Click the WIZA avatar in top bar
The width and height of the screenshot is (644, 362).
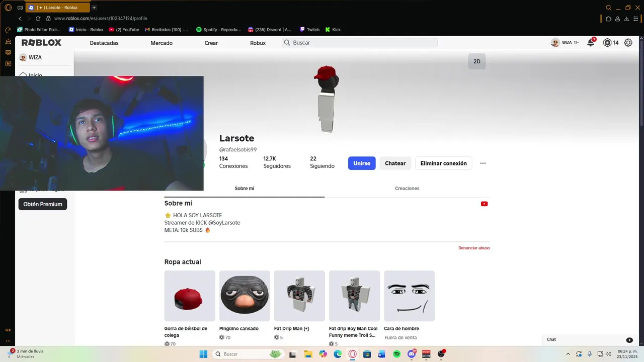[555, 43]
